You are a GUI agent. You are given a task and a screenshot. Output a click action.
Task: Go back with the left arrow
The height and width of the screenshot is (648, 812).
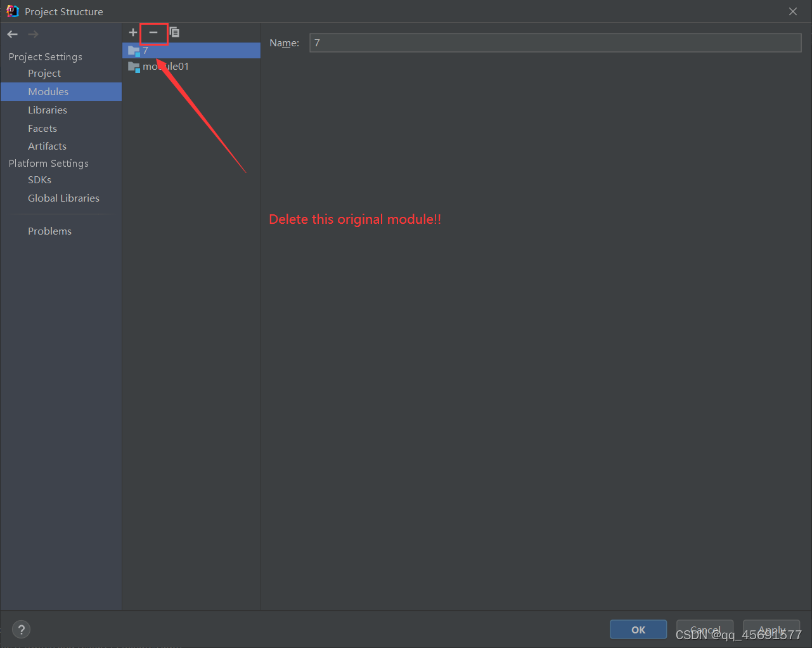13,34
